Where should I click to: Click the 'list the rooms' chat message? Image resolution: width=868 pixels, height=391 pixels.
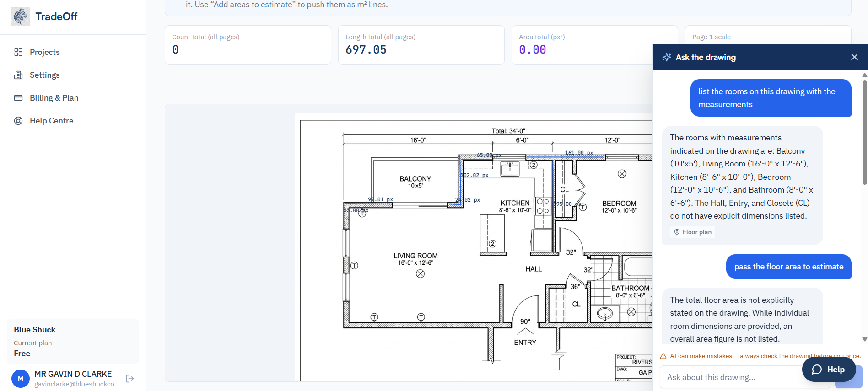(771, 98)
